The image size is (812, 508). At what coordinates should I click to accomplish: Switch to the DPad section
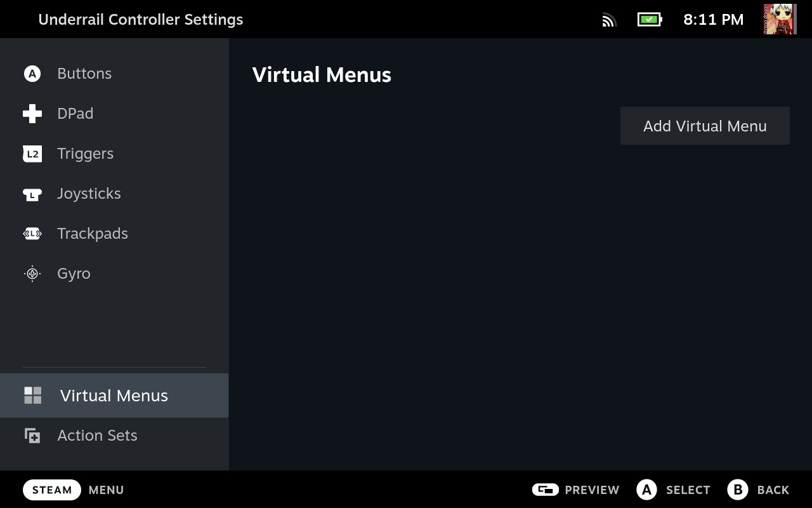click(x=75, y=114)
